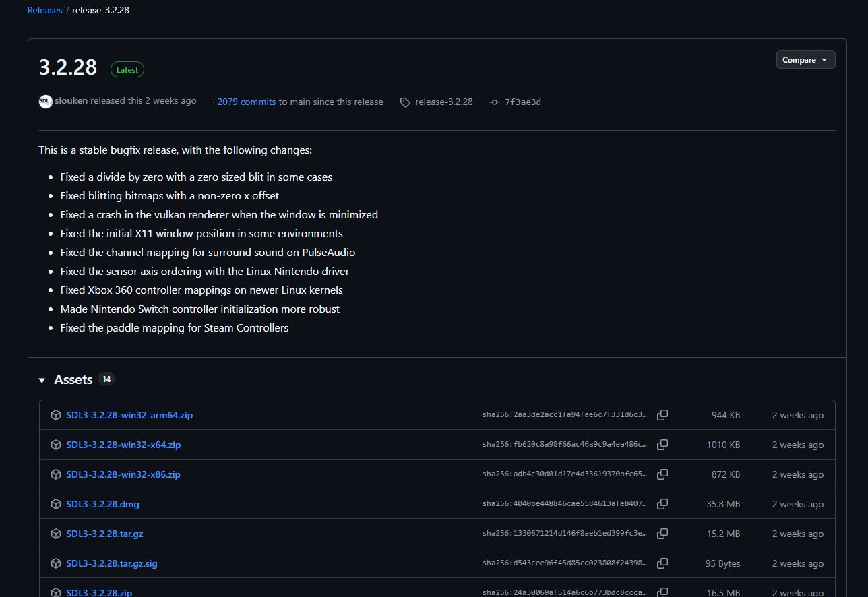The image size is (868, 597).
Task: Download SDL3-3.2.28.tar.gz.sig signature file
Action: coord(112,563)
